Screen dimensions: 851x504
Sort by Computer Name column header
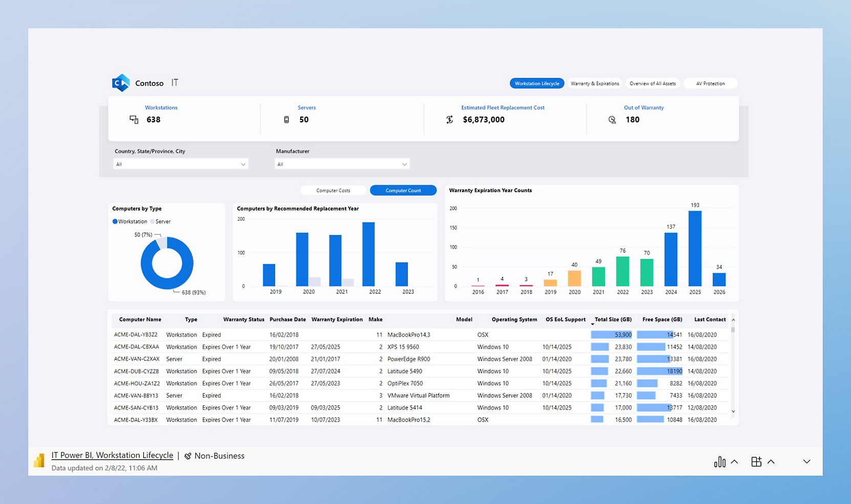[x=140, y=319]
